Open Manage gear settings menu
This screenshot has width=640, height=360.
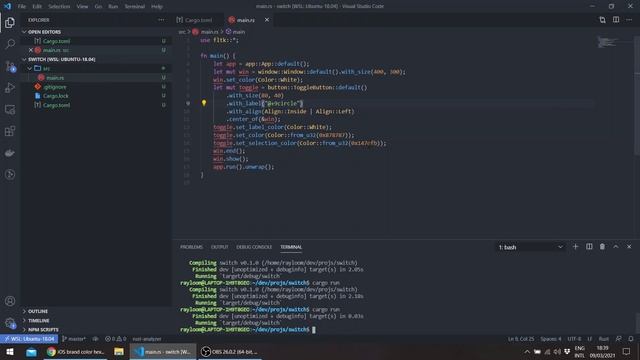(x=10, y=323)
